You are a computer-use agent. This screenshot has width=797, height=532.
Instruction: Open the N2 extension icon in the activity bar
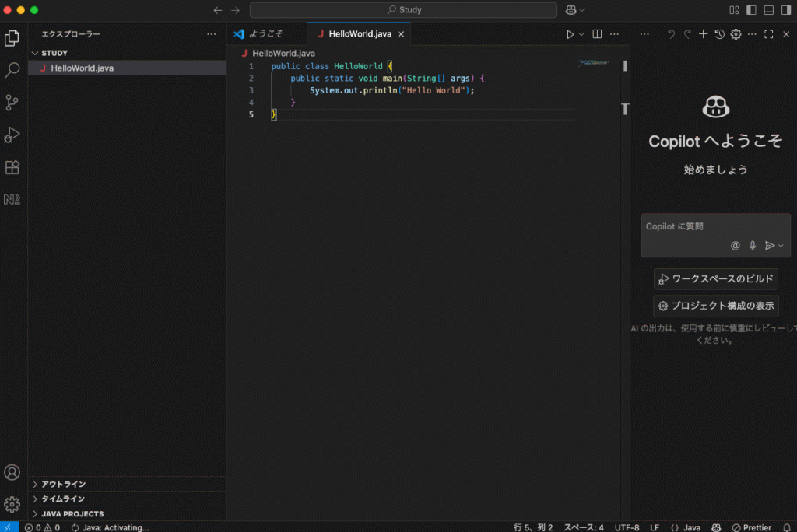point(12,199)
